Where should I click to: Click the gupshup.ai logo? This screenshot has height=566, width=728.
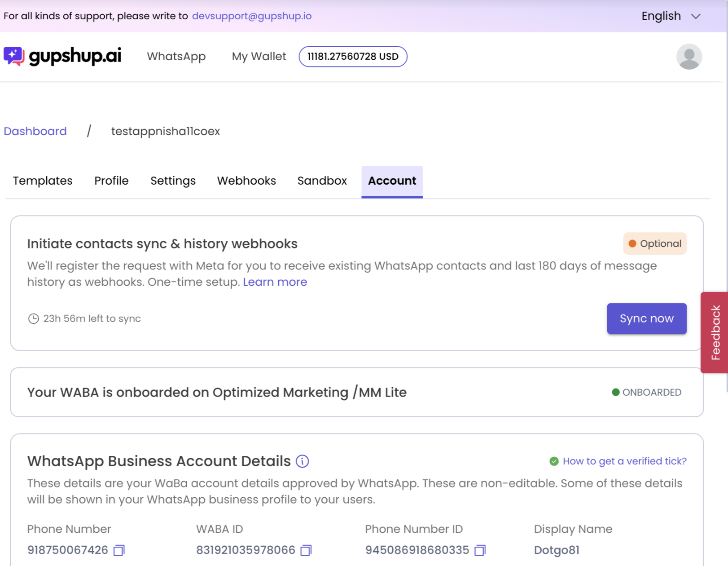click(62, 56)
